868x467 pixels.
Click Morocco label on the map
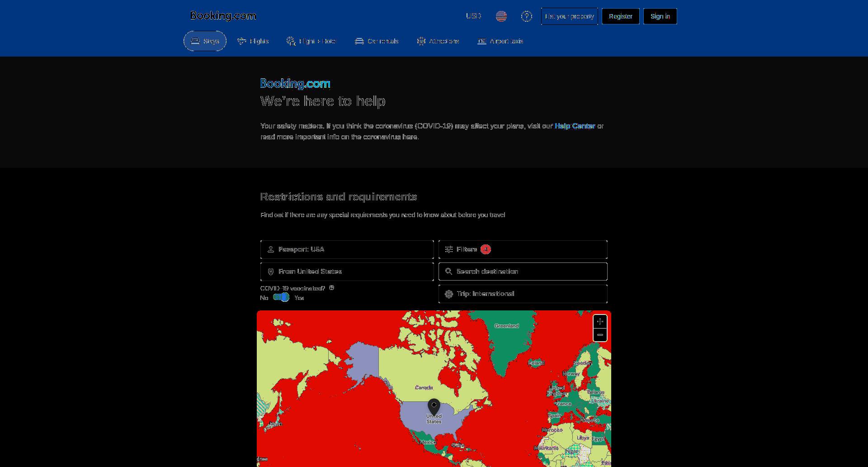point(552,430)
